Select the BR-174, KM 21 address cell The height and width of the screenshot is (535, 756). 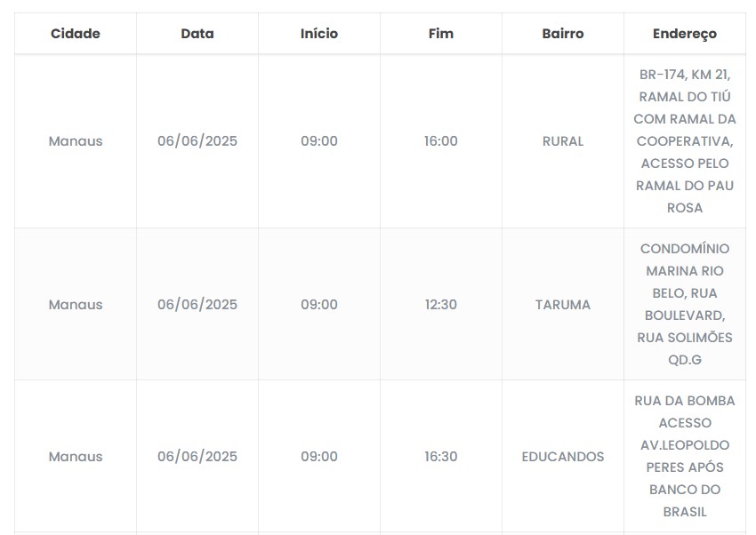tap(684, 141)
